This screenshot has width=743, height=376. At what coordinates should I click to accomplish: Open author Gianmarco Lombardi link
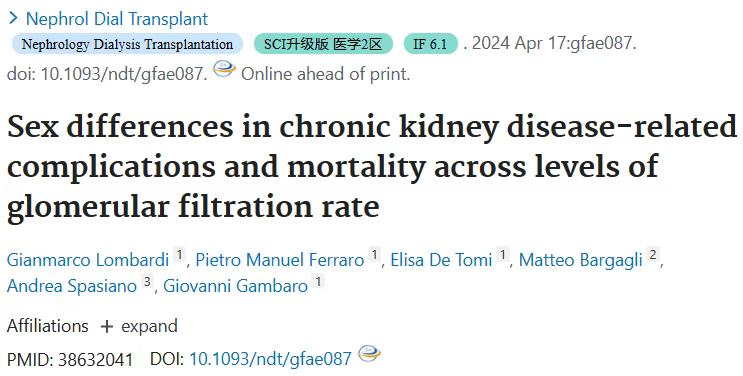click(88, 260)
